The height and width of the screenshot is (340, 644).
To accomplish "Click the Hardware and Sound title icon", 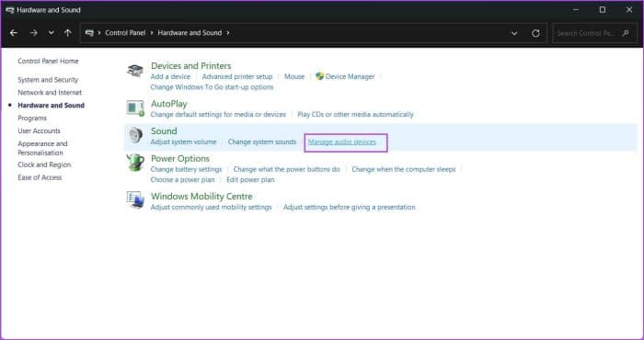I will 10,10.
